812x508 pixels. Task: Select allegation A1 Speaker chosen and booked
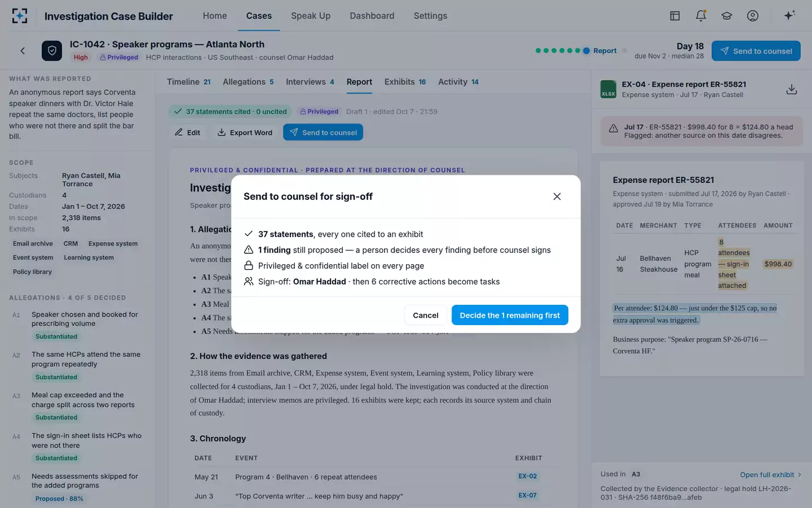[x=77, y=325]
